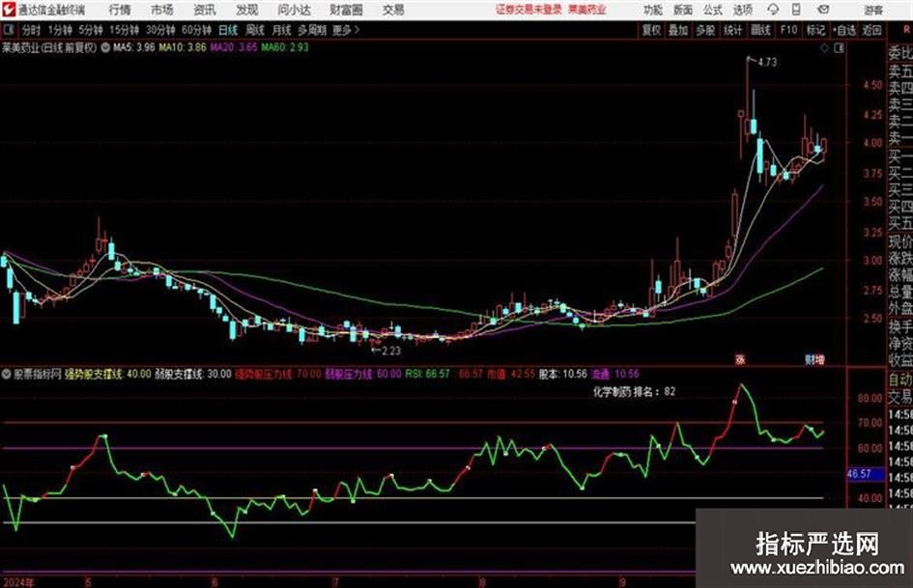
Task: Click the 自选 add-to-watchlist button
Action: pos(843,30)
